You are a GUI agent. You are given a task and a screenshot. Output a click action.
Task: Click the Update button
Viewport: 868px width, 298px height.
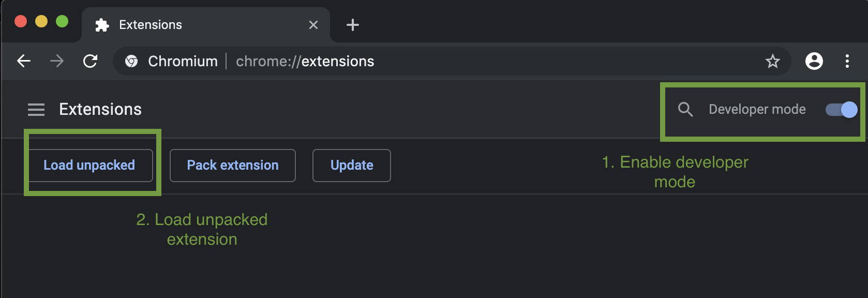pyautogui.click(x=352, y=166)
